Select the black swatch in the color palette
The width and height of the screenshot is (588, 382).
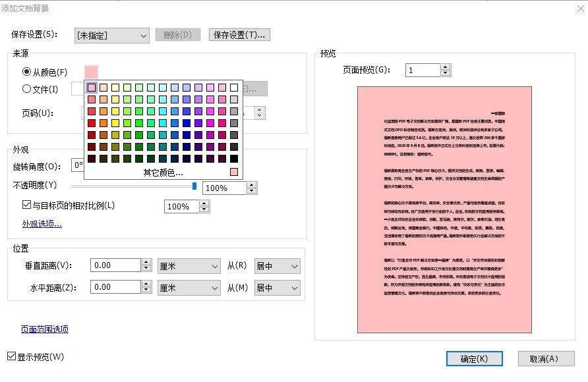tap(232, 158)
